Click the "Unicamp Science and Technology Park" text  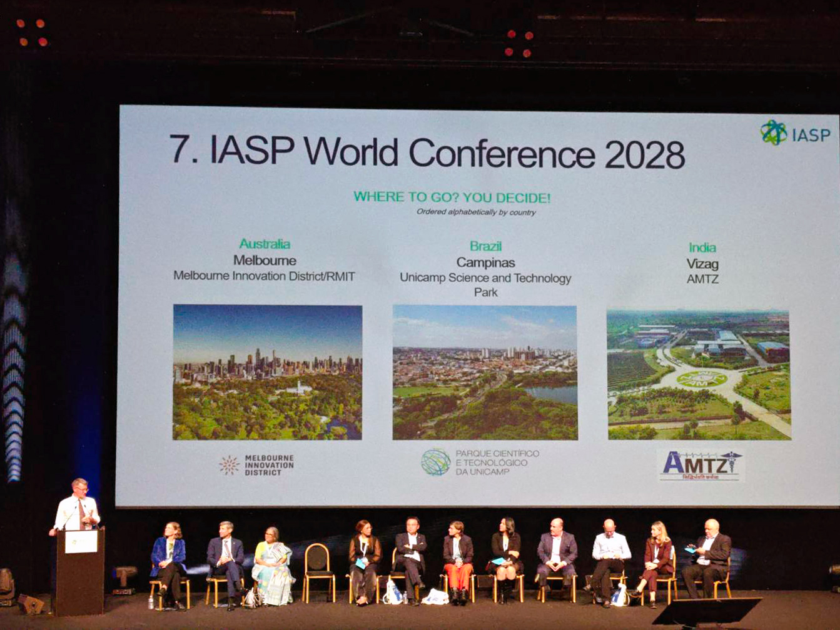pos(485,284)
